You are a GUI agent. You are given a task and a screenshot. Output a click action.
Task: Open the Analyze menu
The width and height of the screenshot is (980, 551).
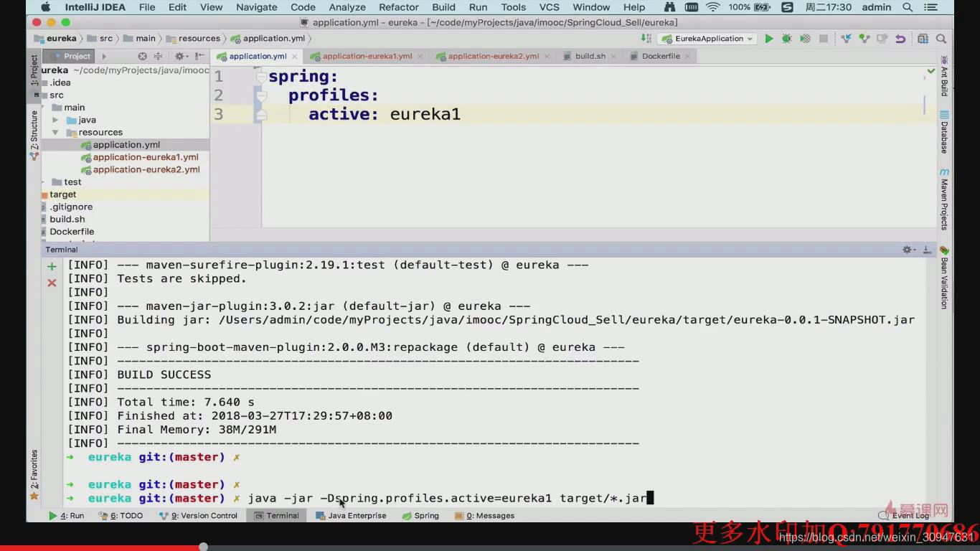point(347,7)
